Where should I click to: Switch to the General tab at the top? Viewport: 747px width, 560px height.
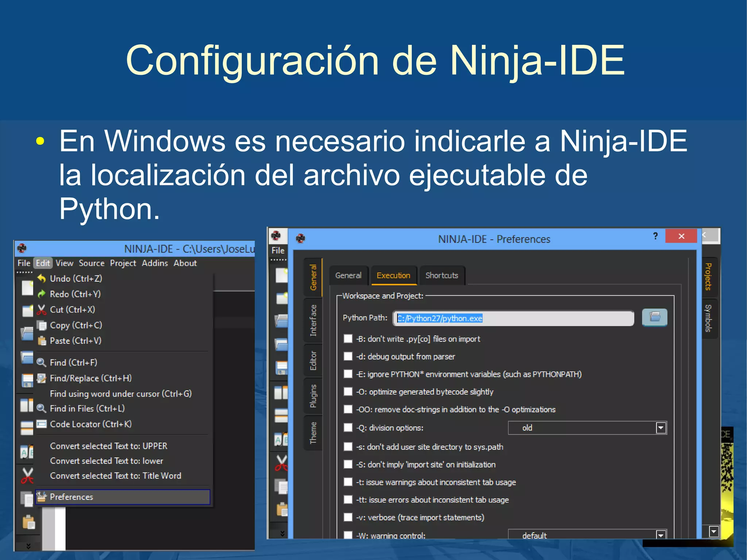click(x=348, y=275)
